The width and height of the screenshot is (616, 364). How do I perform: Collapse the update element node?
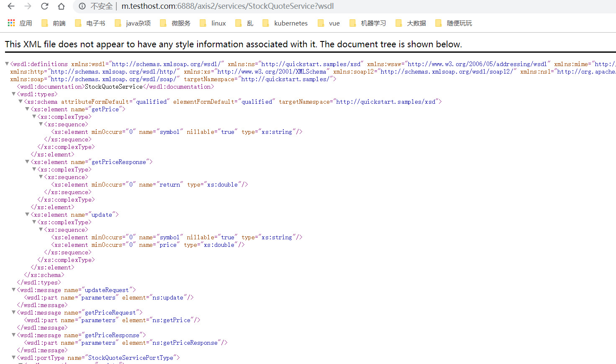27,215
